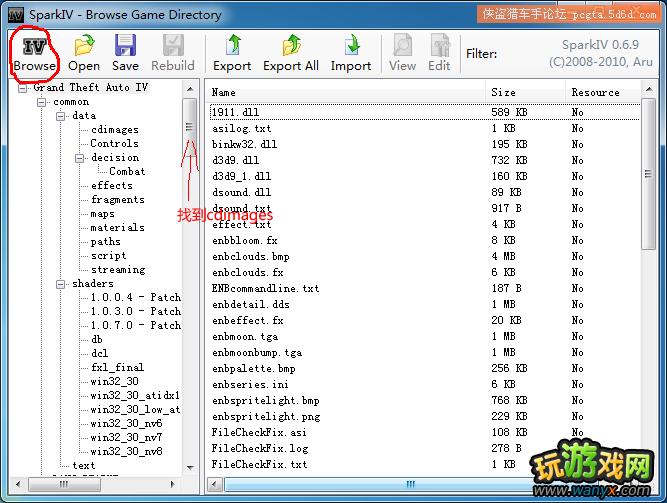The image size is (667, 503).
Task: Open the fragments folder in the tree
Action: point(118,200)
